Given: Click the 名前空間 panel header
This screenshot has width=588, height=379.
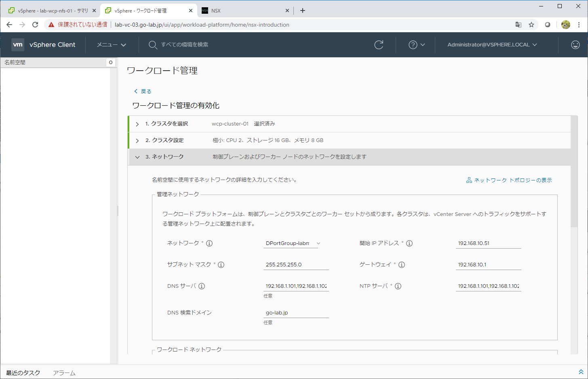Looking at the screenshot, I should coord(59,63).
